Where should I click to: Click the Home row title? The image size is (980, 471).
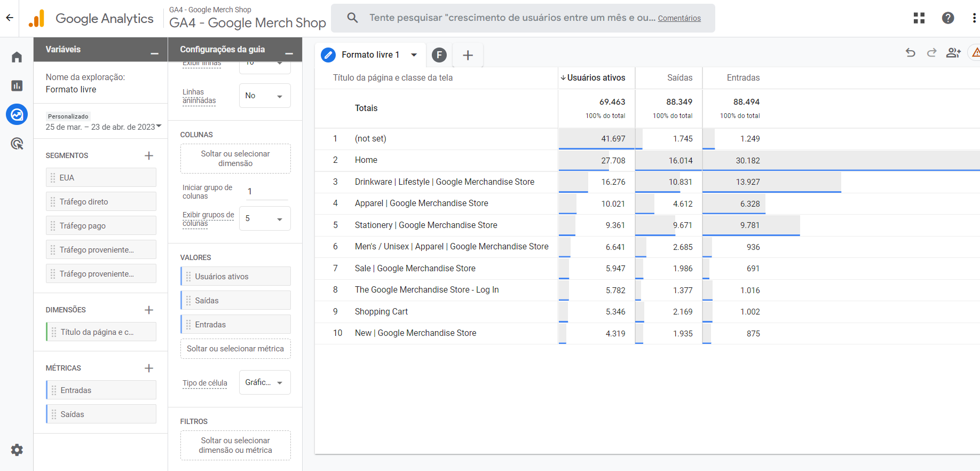pos(366,160)
